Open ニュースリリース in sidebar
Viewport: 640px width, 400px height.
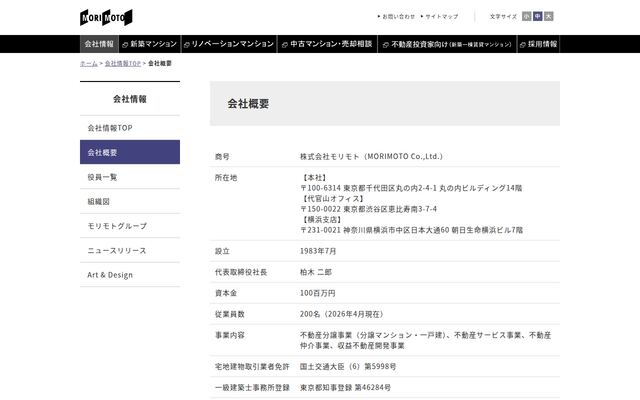coord(130,250)
